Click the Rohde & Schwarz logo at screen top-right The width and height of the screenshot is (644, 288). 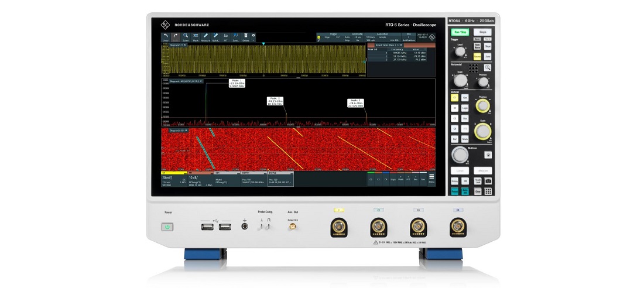(431, 37)
